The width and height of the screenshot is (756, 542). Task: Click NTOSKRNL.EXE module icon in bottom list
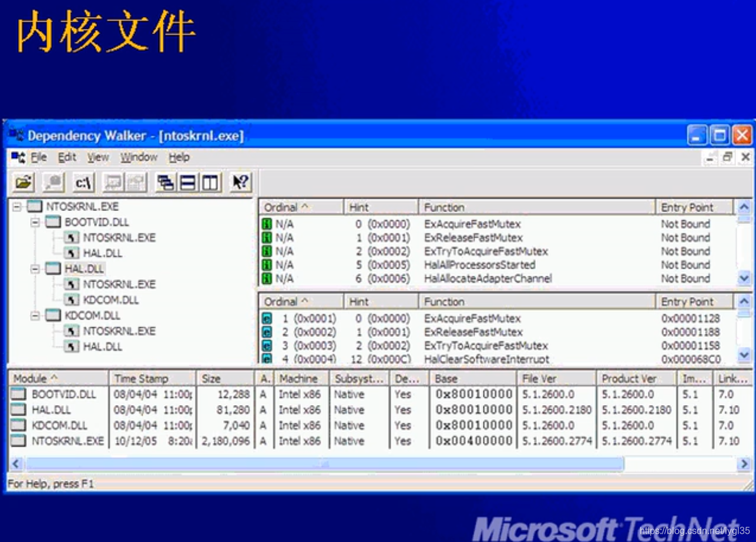(x=19, y=440)
